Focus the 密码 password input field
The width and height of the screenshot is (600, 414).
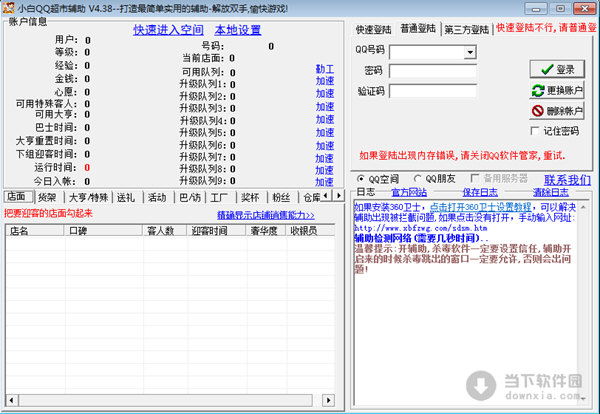[433, 71]
